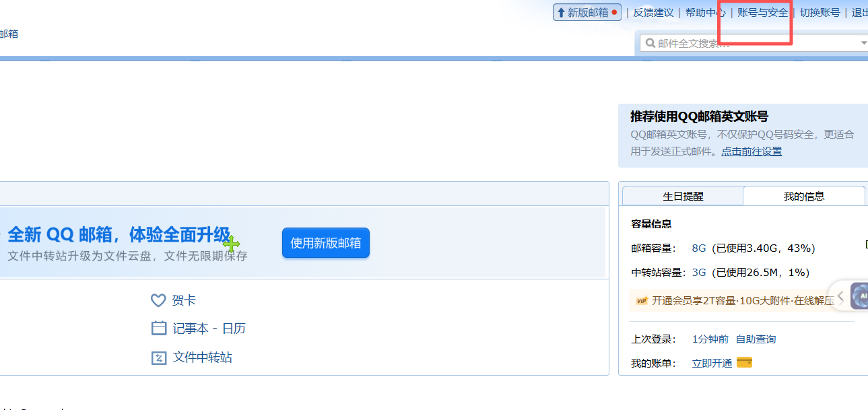Open the 贺卡 greeting card heart icon

pos(158,300)
